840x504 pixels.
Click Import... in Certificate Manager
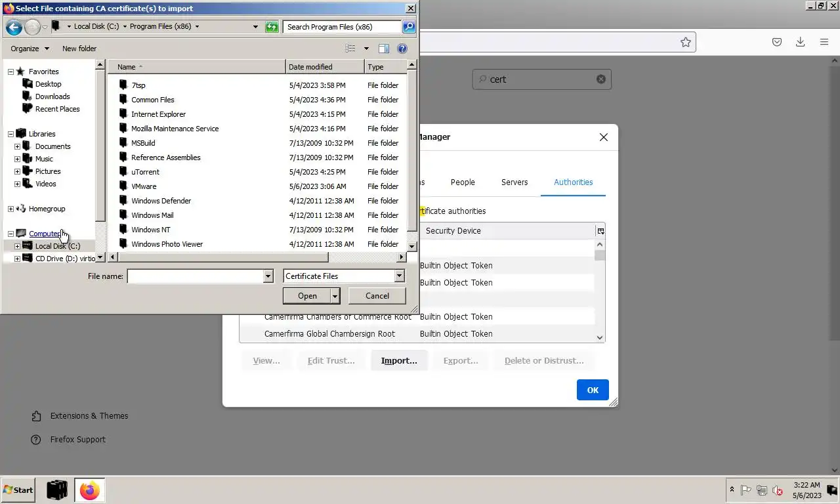pyautogui.click(x=399, y=361)
